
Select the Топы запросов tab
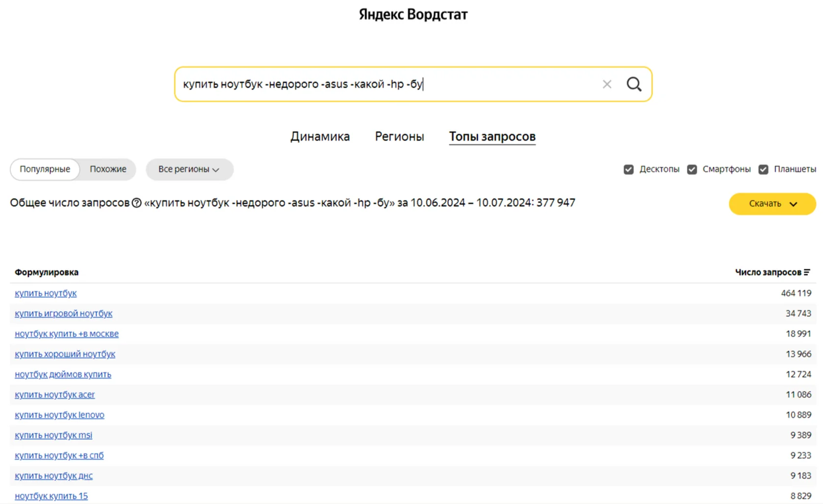click(x=492, y=137)
